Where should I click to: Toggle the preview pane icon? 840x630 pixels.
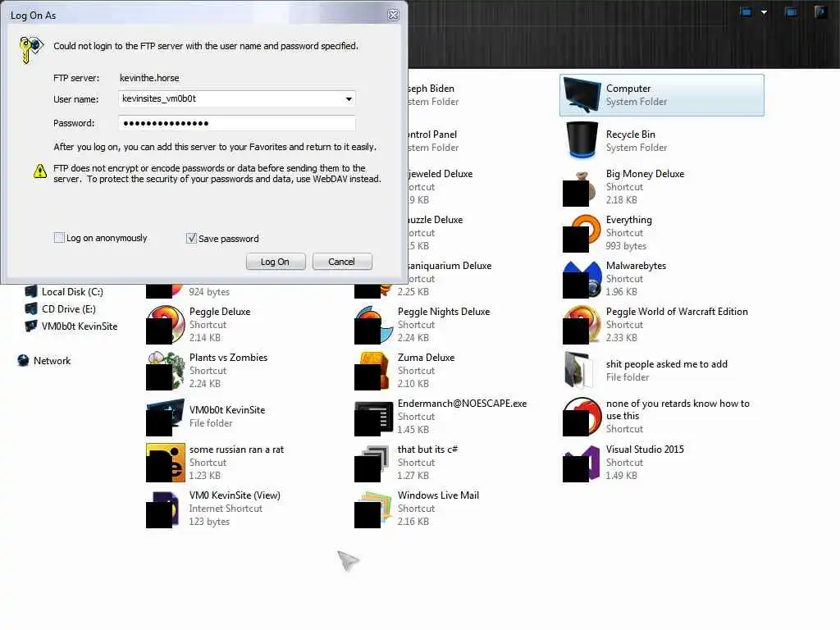pos(791,12)
